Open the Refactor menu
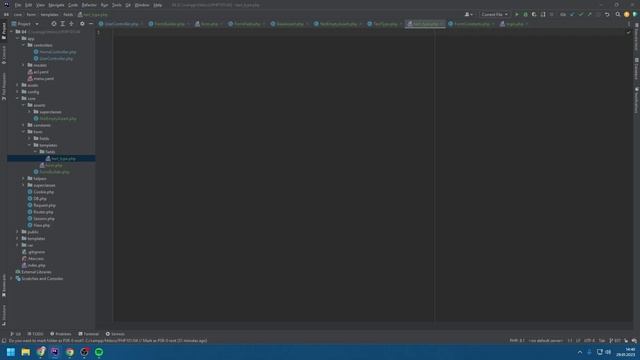640x360 pixels. pyautogui.click(x=89, y=5)
